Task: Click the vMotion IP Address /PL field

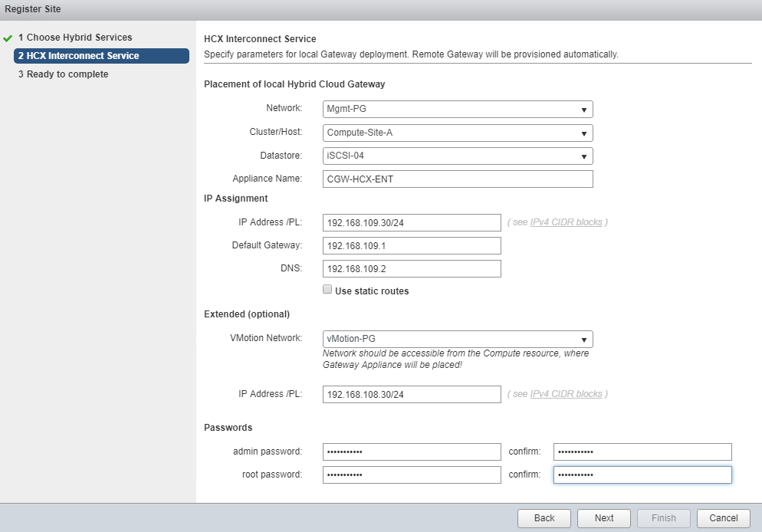Action: (412, 394)
